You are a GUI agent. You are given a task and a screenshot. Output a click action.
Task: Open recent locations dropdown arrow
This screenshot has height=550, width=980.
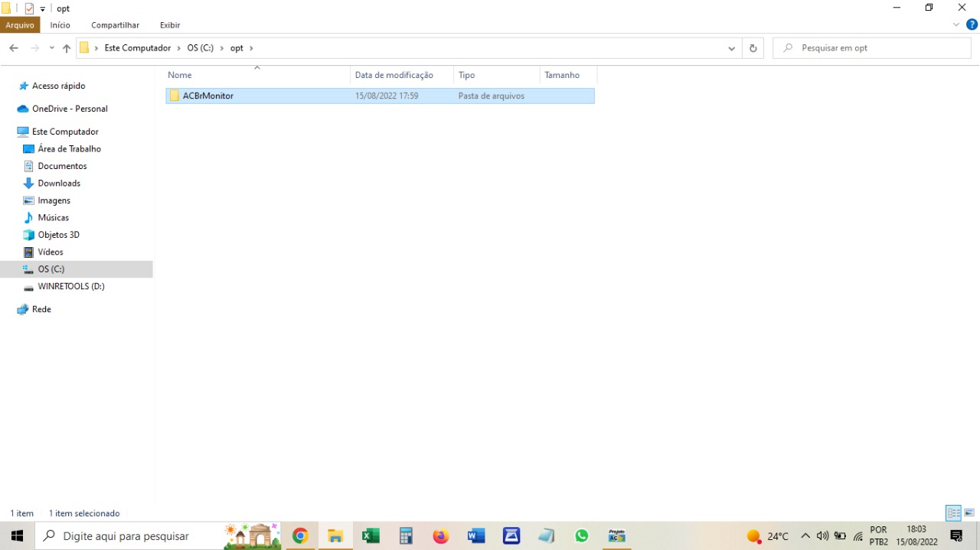click(x=52, y=48)
